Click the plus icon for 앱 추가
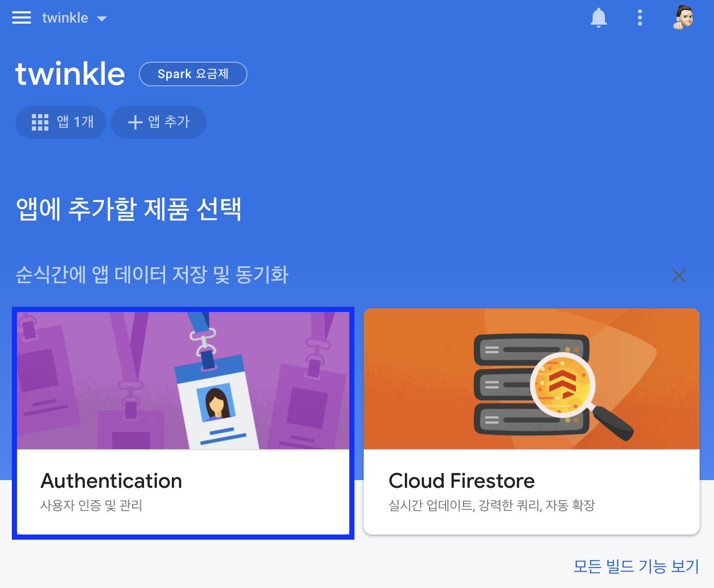This screenshot has height=588, width=714. pyautogui.click(x=135, y=122)
